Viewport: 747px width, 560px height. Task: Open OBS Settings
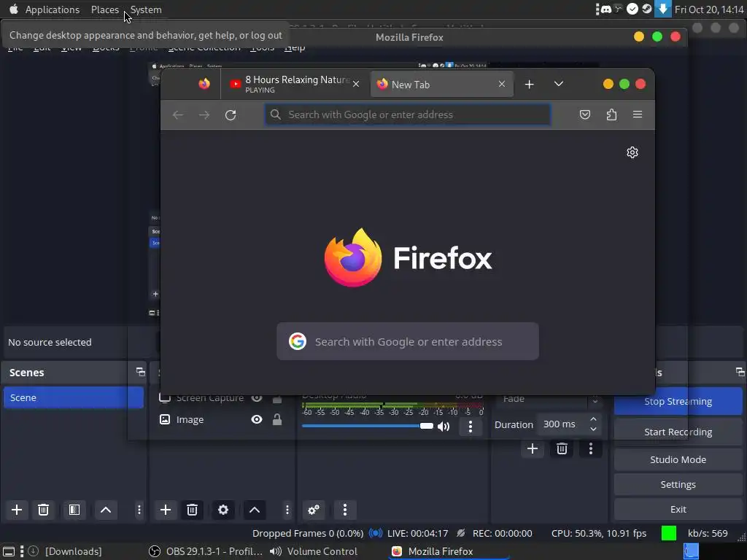pyautogui.click(x=678, y=485)
